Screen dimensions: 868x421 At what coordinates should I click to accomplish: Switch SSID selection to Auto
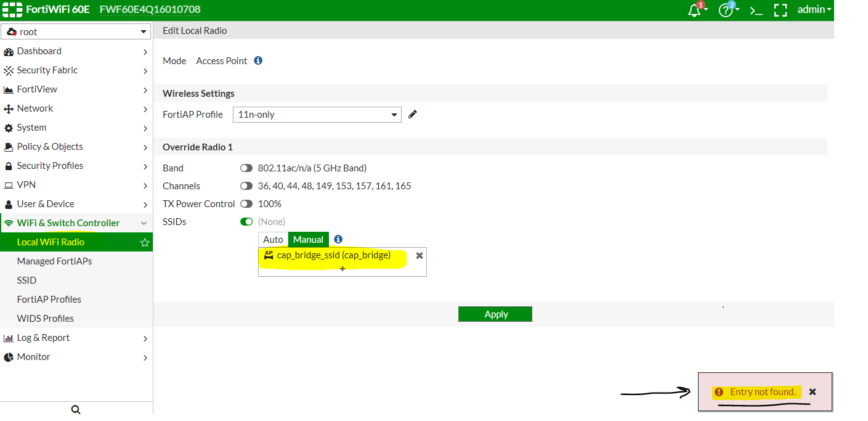click(x=273, y=239)
